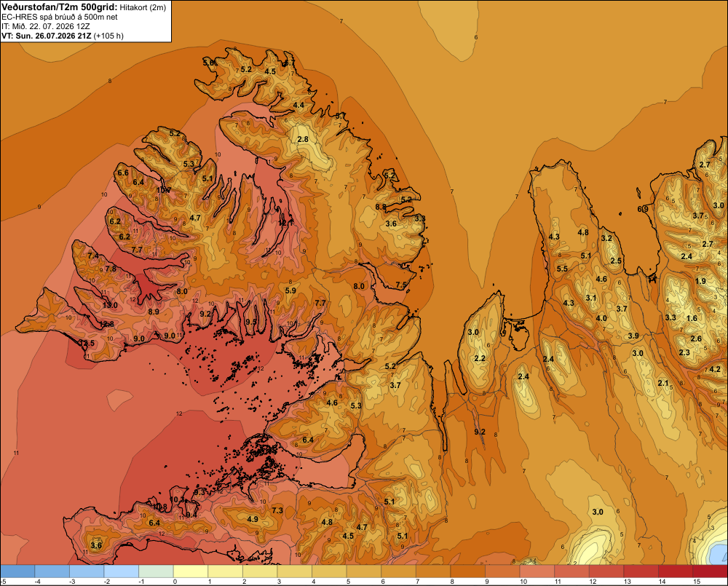
Task: Click the legend swatch between 11 and 12
Action: [571, 571]
